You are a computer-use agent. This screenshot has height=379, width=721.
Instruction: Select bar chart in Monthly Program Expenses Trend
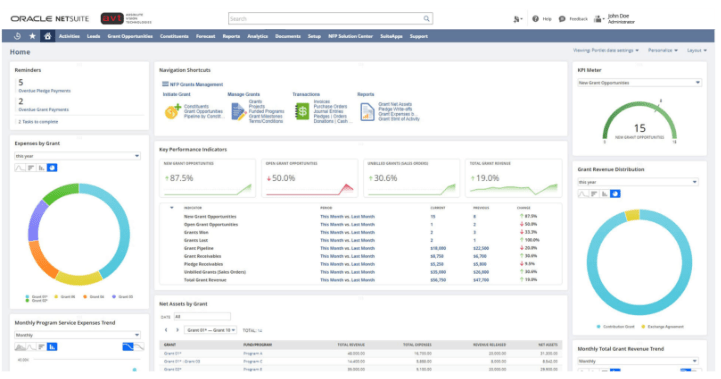[41, 347]
